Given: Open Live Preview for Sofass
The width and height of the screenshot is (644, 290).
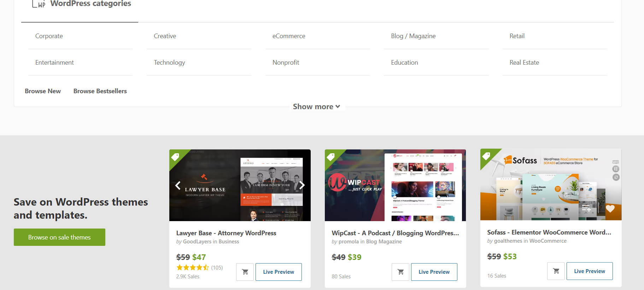Looking at the screenshot, I should [x=590, y=271].
